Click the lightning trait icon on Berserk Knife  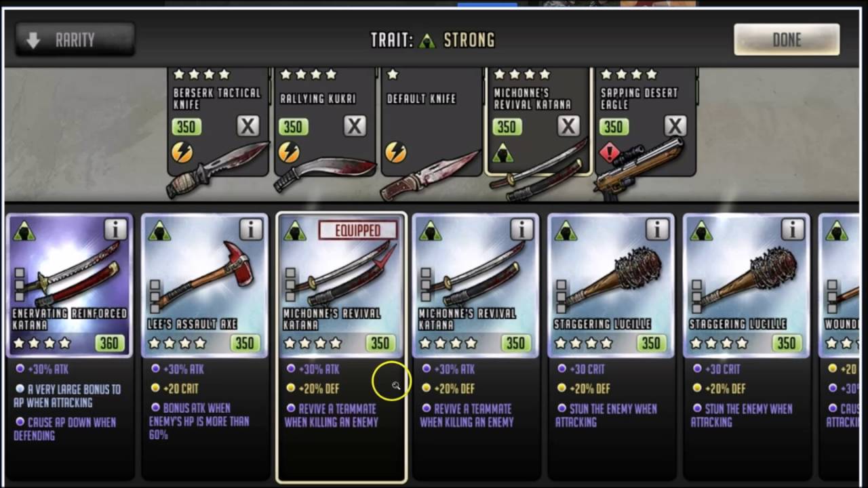click(181, 152)
